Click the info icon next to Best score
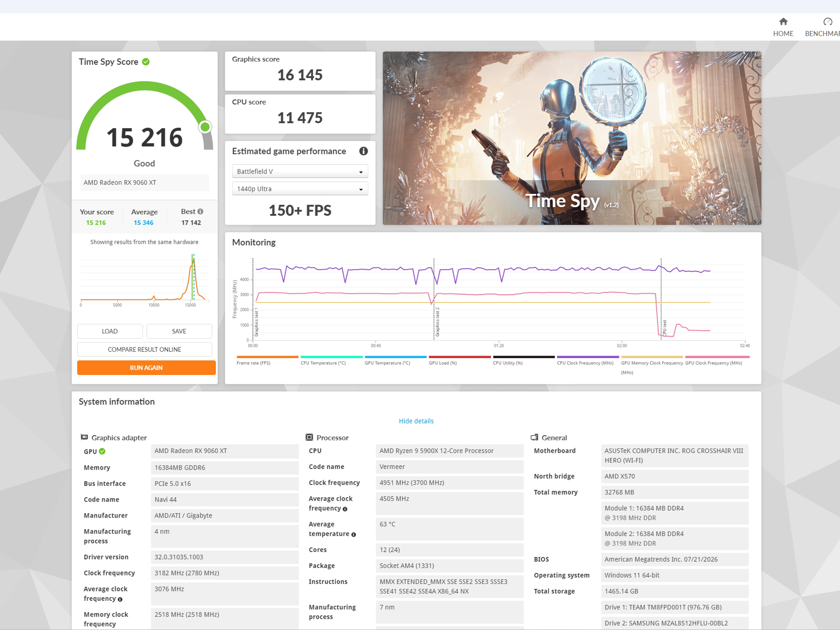 (200, 212)
